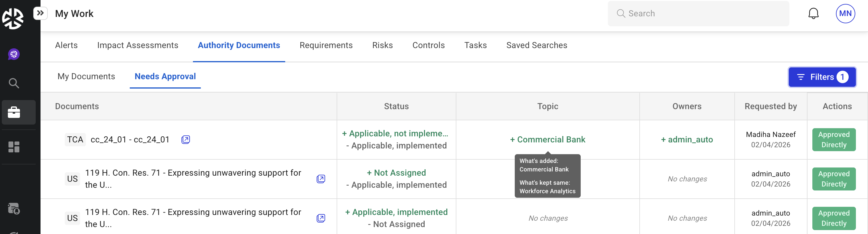Click the Owners column header
The image size is (868, 234).
[687, 106]
